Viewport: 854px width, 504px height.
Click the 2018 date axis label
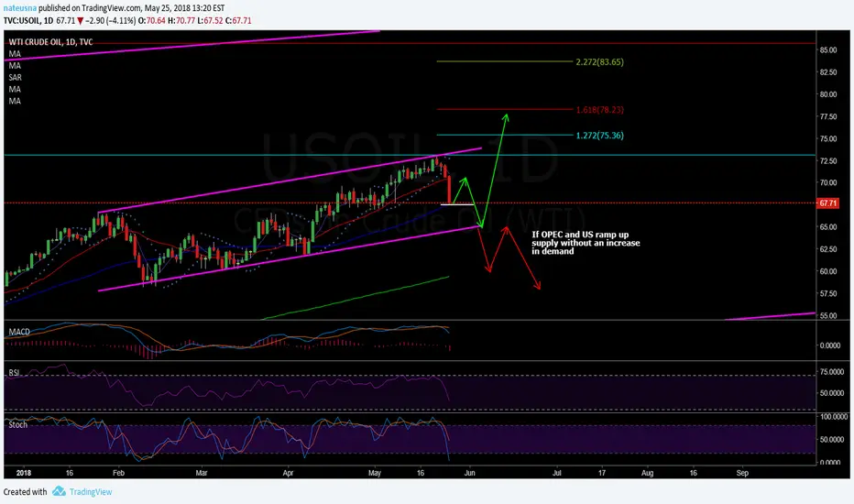(24, 473)
